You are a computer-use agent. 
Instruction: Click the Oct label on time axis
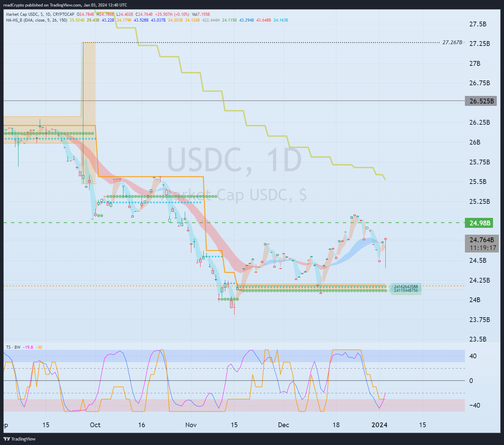pyautogui.click(x=95, y=425)
